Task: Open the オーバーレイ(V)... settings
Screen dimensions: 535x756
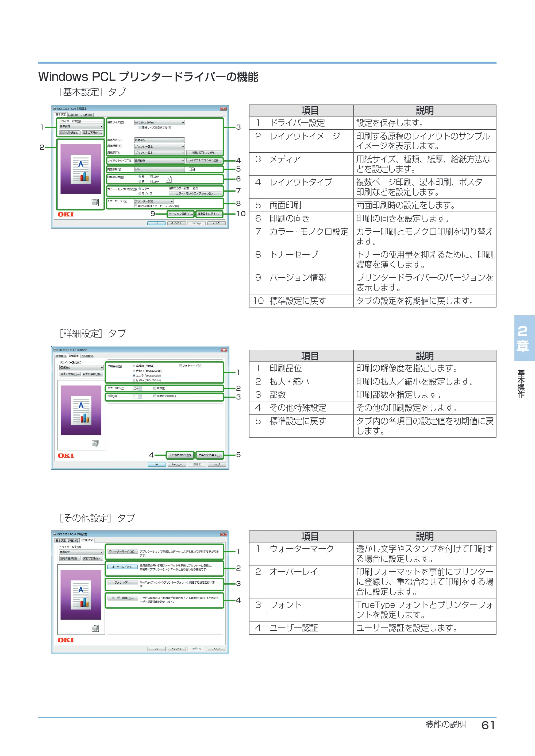Action: pyautogui.click(x=122, y=567)
